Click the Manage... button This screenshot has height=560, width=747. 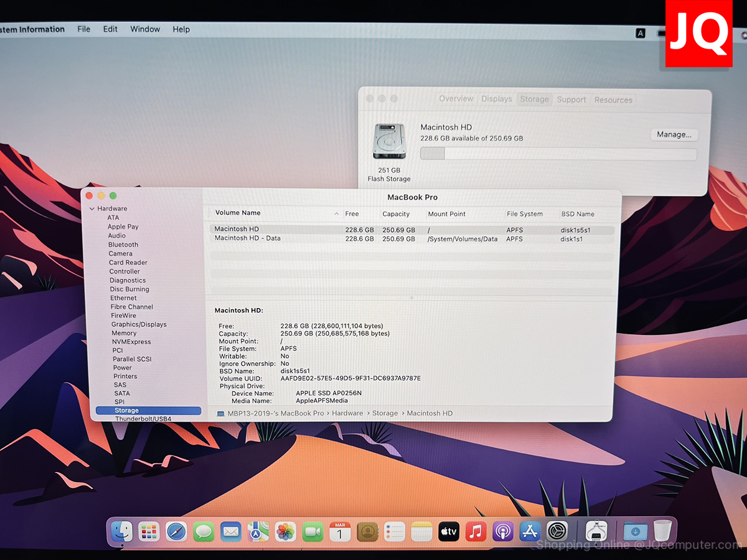pyautogui.click(x=674, y=134)
